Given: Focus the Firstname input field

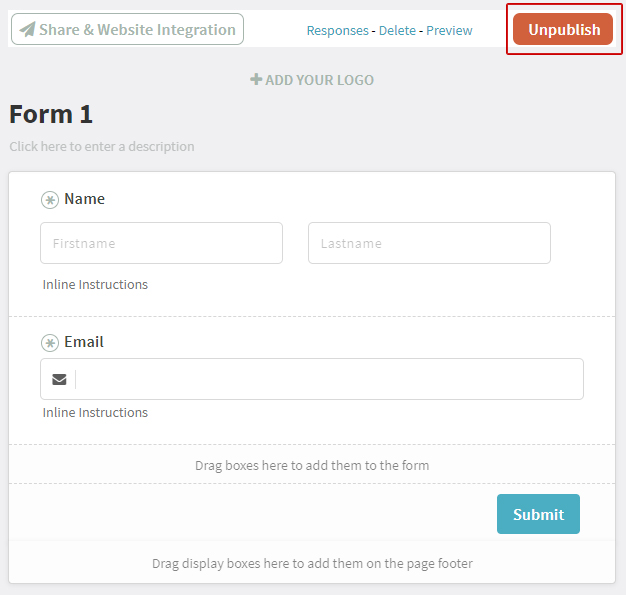Looking at the screenshot, I should pyautogui.click(x=161, y=243).
